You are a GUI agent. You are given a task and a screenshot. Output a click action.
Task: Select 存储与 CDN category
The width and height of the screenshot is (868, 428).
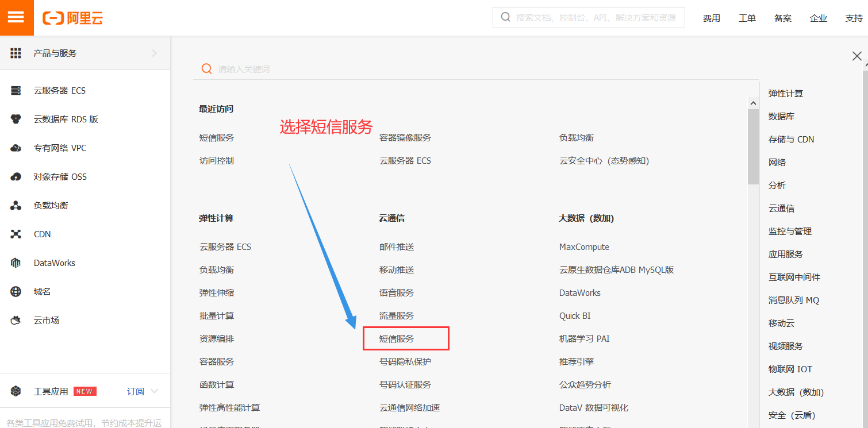pyautogui.click(x=792, y=139)
